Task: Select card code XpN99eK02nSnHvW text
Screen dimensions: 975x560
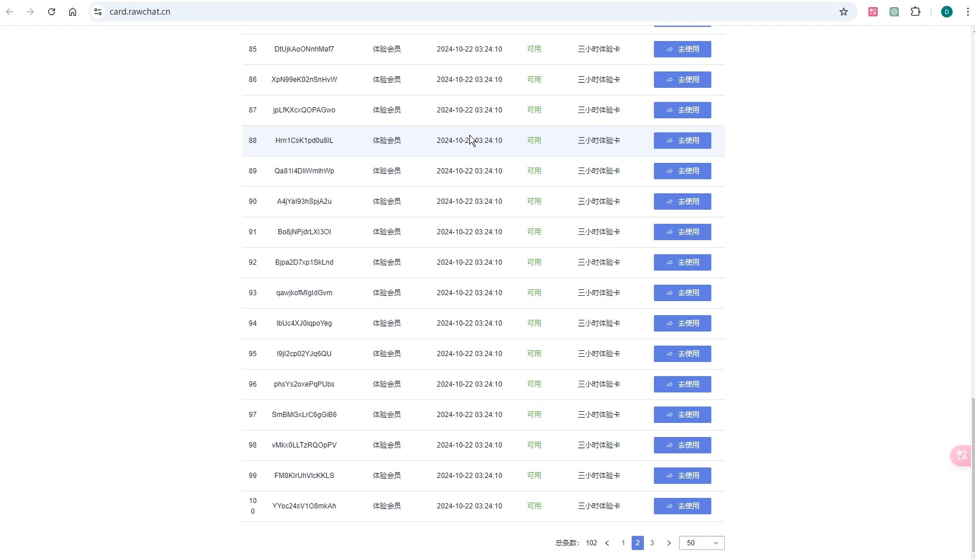Action: 304,80
